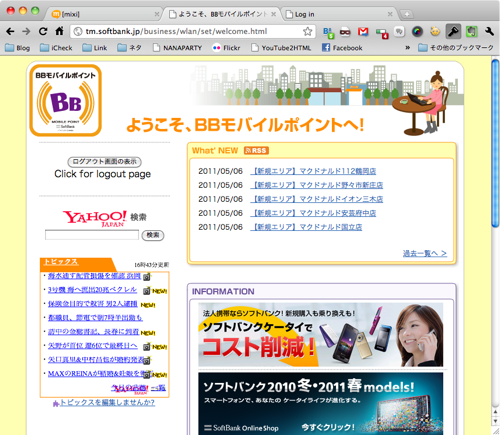The image size is (500, 435).
Task: Switch to the Log in tab
Action: coord(338,14)
